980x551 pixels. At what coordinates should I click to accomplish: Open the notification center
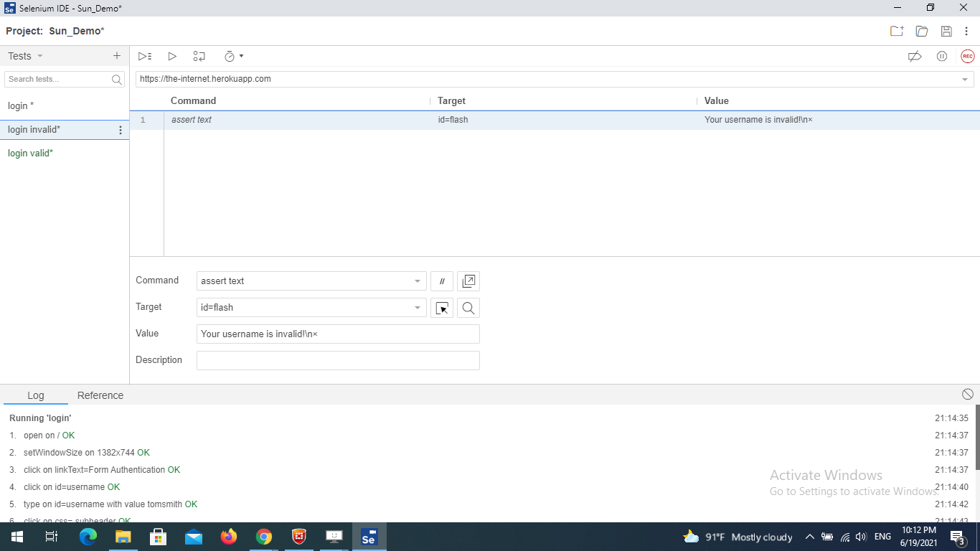pyautogui.click(x=957, y=537)
